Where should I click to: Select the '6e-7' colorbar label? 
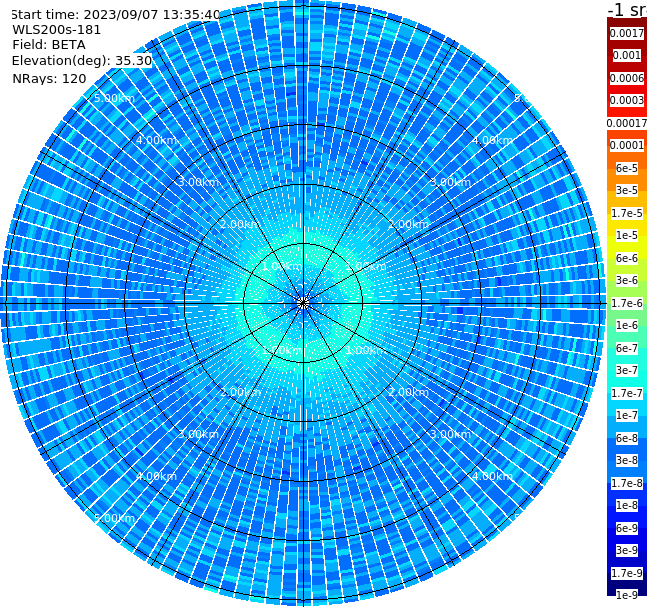point(627,348)
